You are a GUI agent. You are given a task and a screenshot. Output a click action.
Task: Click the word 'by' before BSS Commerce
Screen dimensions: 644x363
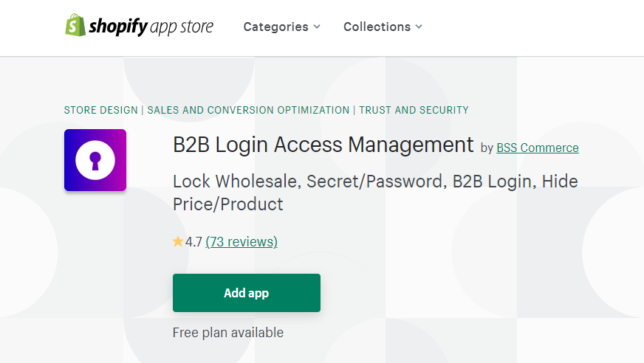[x=487, y=148]
